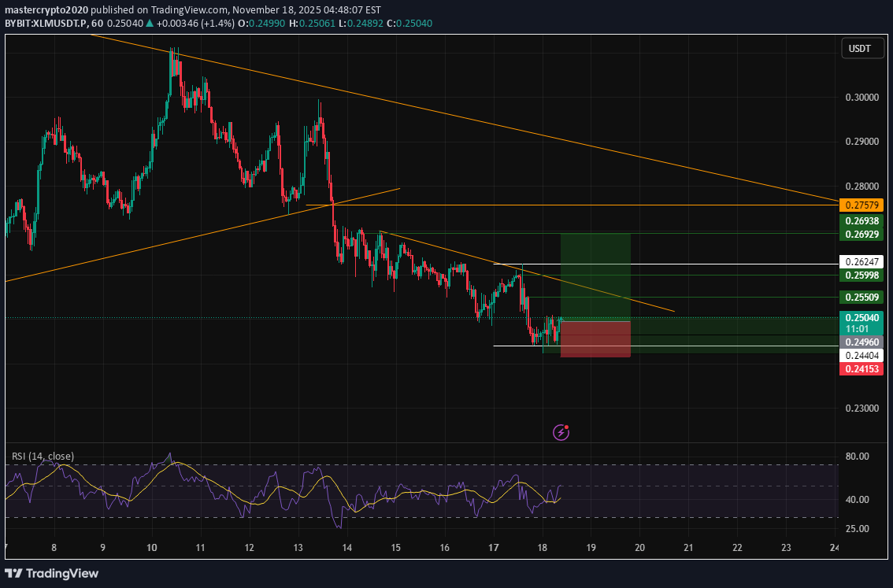The image size is (893, 588).
Task: Click the TradingView logo at bottom left
Action: click(52, 573)
